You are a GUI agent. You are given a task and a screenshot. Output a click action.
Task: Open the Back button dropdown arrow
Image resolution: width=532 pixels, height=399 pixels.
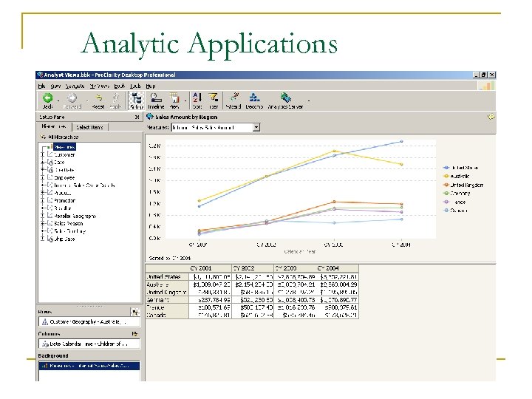click(x=58, y=100)
